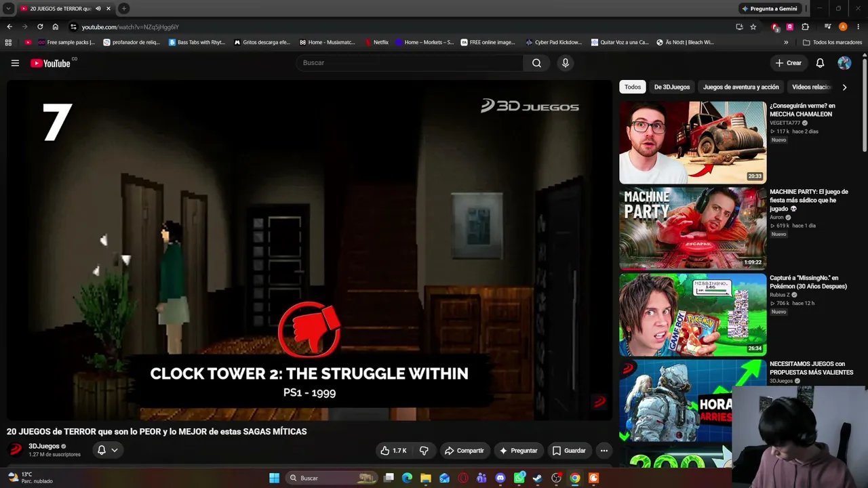Open the 3DJuegos channel name link
The height and width of the screenshot is (488, 868).
(44, 446)
